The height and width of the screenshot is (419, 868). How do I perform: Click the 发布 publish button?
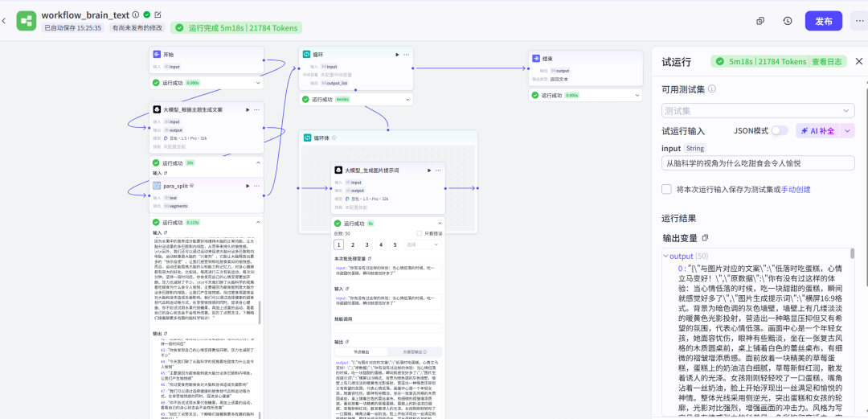coord(823,21)
